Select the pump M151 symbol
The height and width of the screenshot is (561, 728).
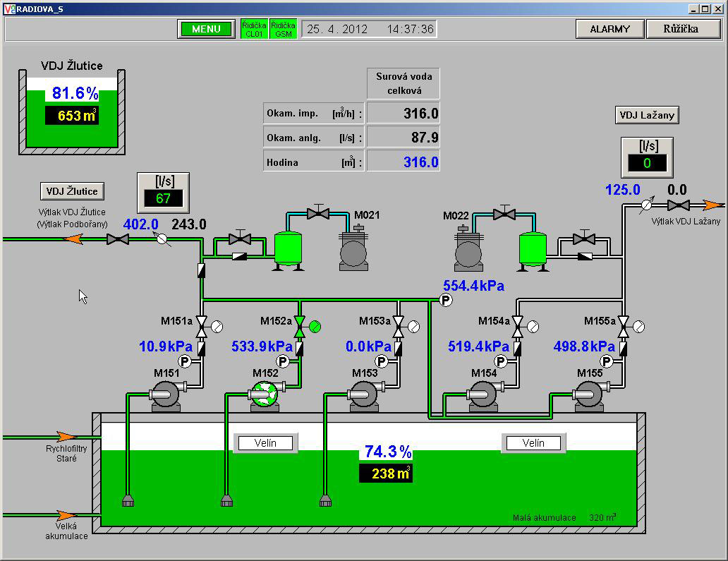tap(165, 395)
